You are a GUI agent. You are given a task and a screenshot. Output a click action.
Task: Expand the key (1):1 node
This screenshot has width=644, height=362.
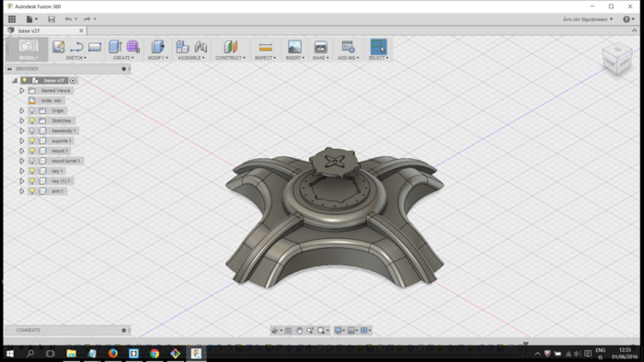(x=22, y=181)
